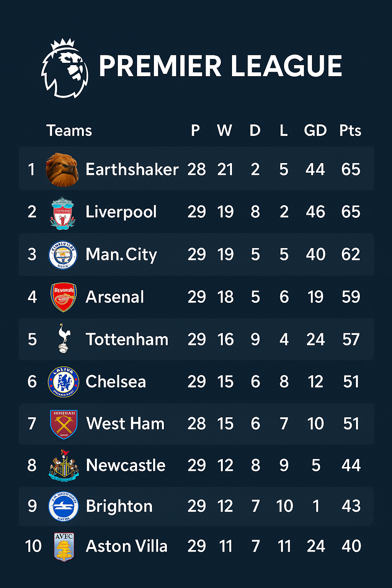Screen dimensions: 392x588
Task: Click the Aston Villa crest
Action: [x=64, y=547]
